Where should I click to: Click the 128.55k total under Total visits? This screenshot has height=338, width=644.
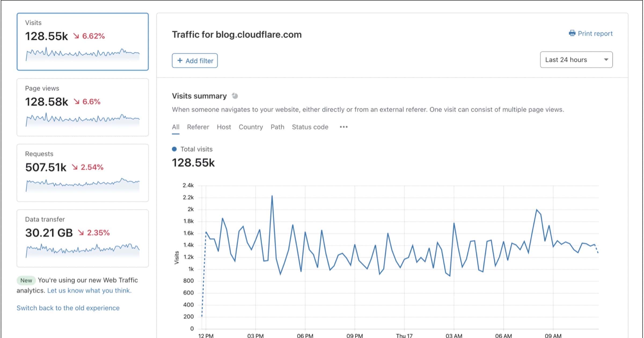click(x=193, y=163)
